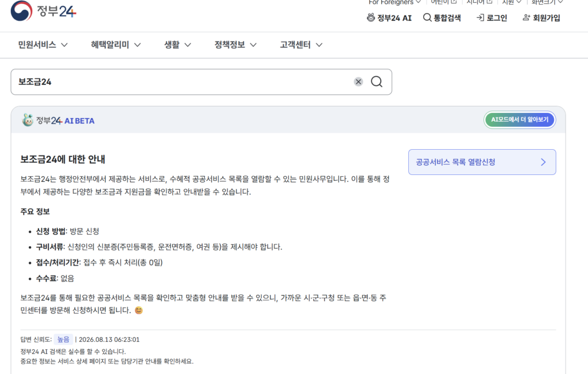588x374 pixels.
Task: Click the 주요 정보 subheading
Action: (35, 212)
